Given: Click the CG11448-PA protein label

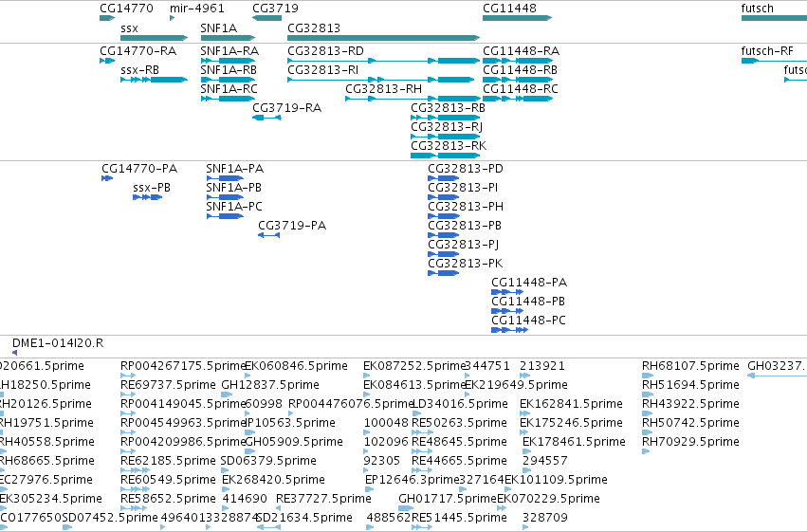Looking at the screenshot, I should [x=529, y=283].
